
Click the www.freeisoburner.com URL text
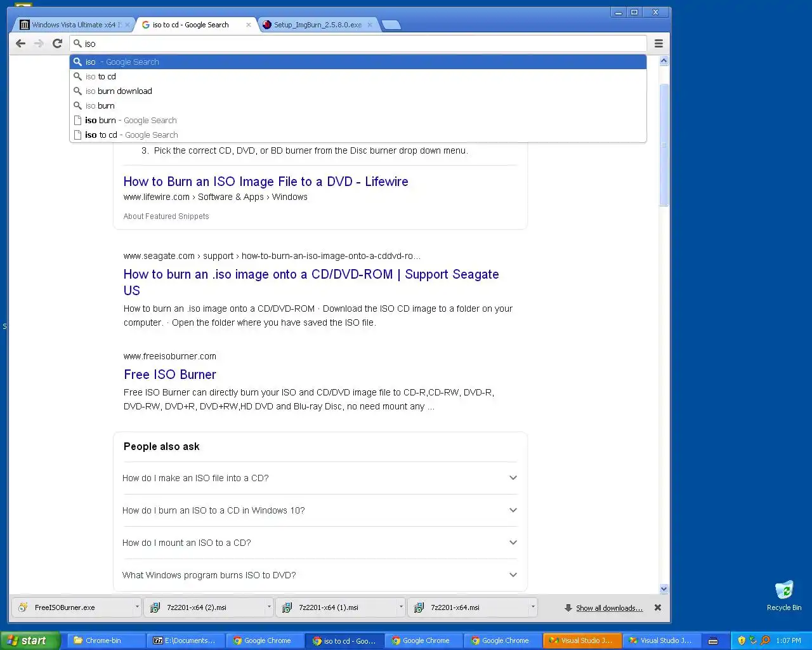170,356
